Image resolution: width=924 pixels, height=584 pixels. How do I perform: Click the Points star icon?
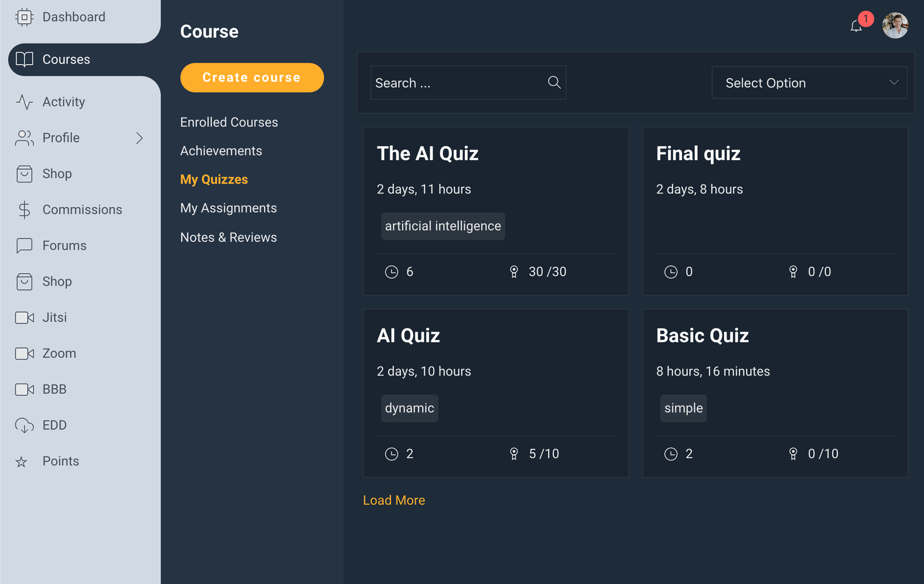point(22,462)
